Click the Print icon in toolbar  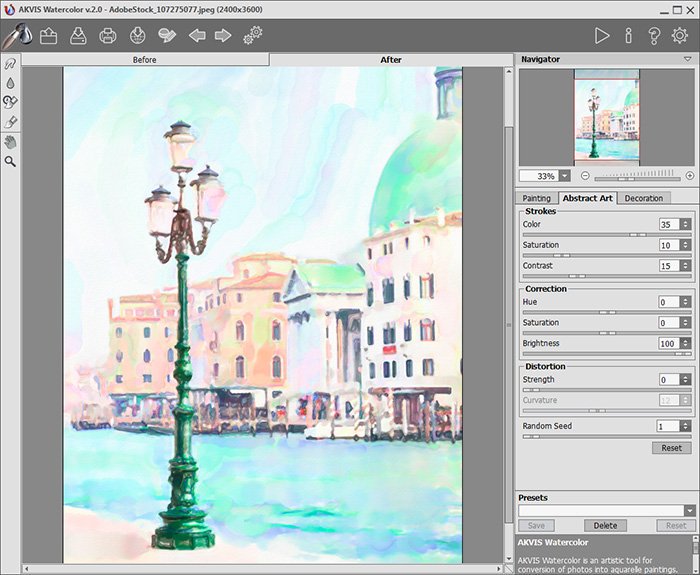tap(108, 36)
